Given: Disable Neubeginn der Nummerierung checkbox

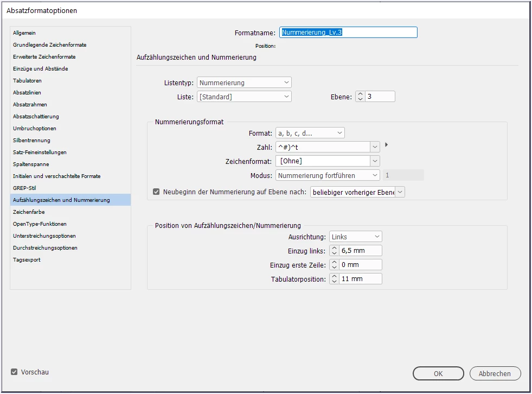Looking at the screenshot, I should click(156, 192).
